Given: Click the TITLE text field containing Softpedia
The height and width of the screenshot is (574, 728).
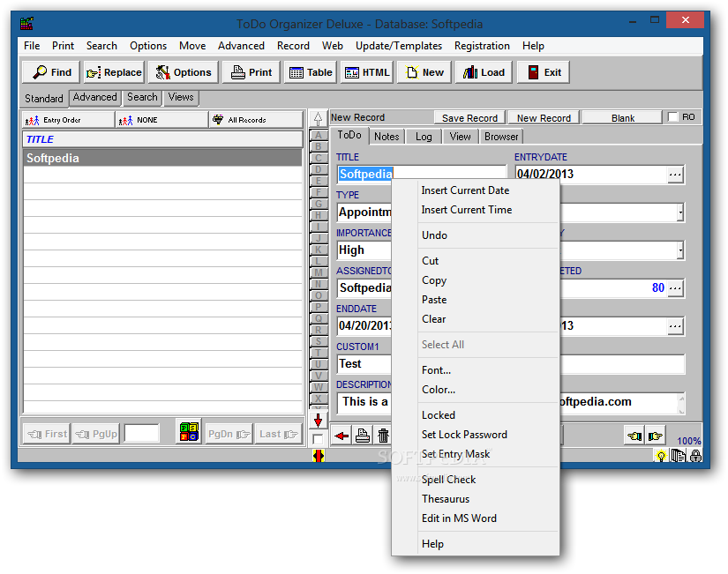Looking at the screenshot, I should [x=421, y=174].
